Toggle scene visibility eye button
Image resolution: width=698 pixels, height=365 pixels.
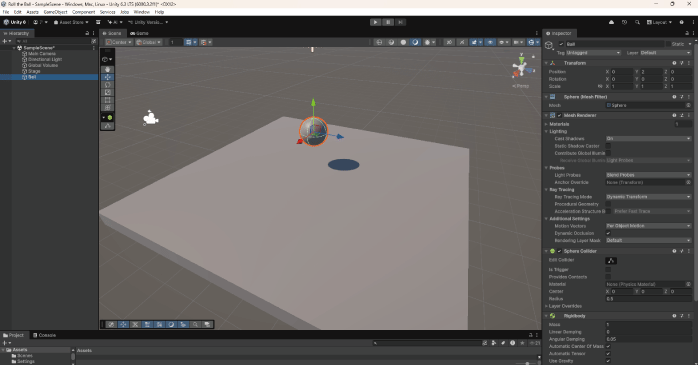pos(490,42)
